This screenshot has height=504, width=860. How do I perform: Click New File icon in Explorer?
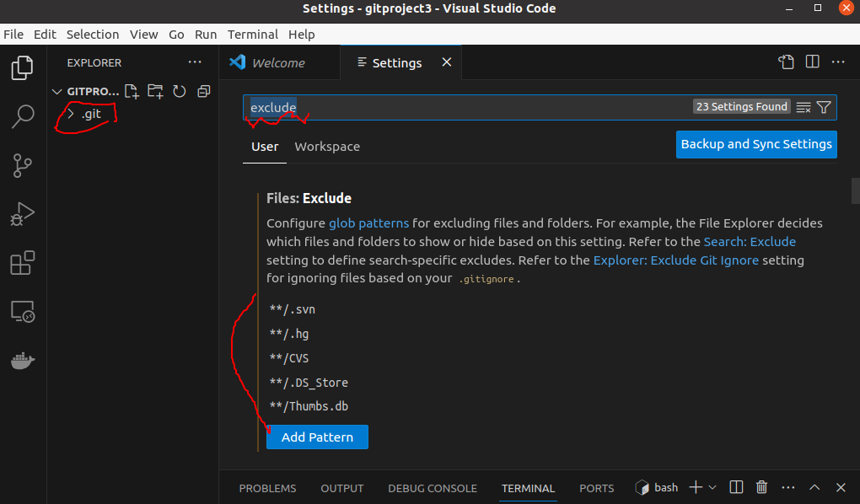132,91
